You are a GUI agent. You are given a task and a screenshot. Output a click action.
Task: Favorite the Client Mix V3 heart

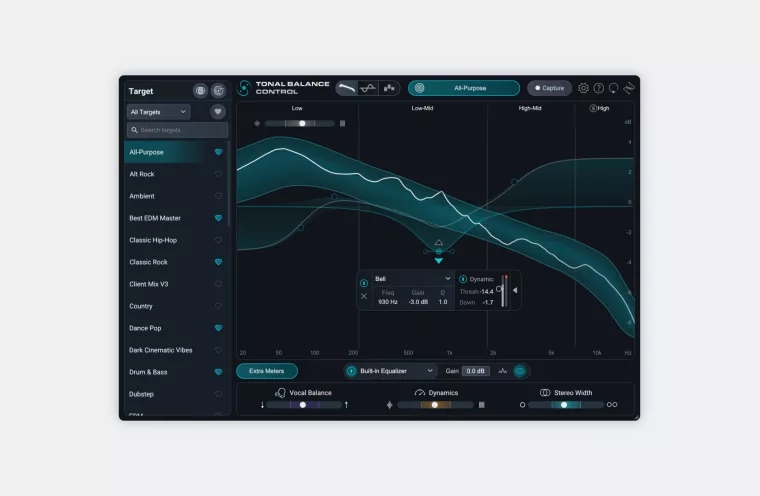click(x=218, y=284)
